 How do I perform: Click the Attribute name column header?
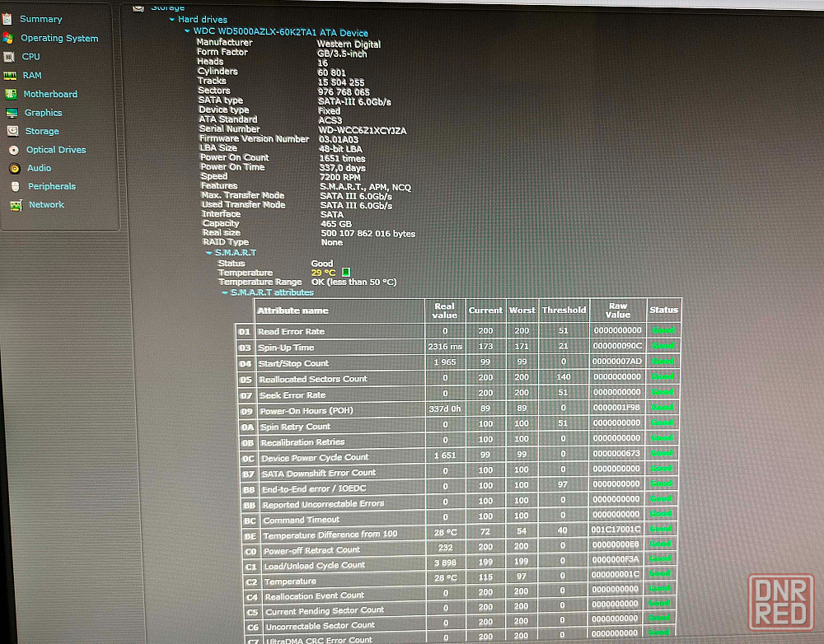(293, 310)
